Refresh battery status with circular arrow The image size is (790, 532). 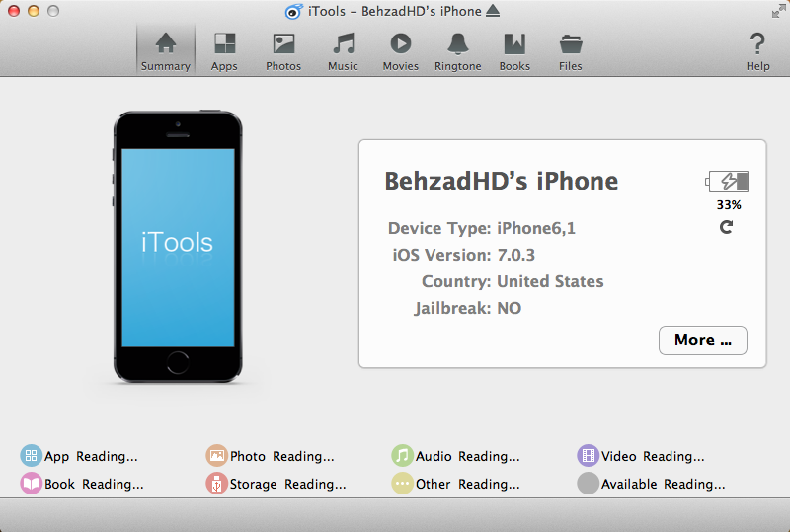point(726,227)
